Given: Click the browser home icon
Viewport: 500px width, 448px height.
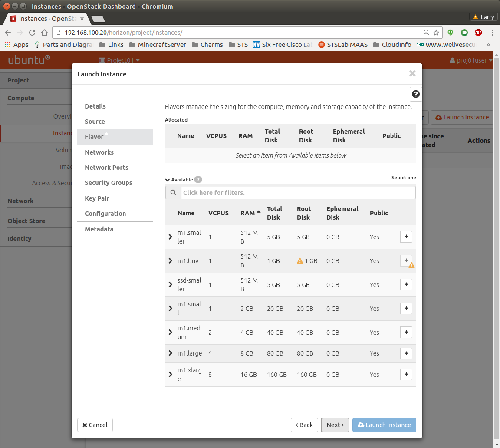Looking at the screenshot, I should coord(44,33).
